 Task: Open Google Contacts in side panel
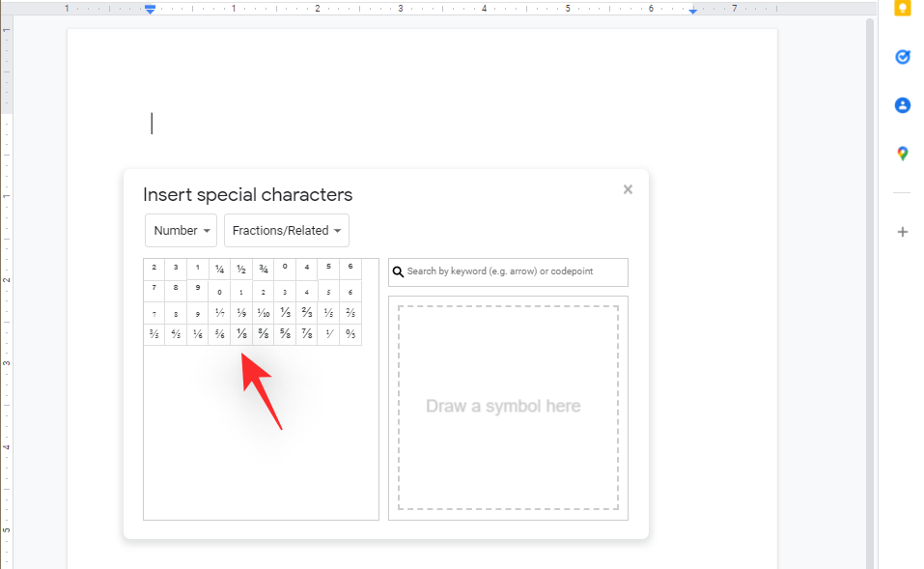[903, 105]
